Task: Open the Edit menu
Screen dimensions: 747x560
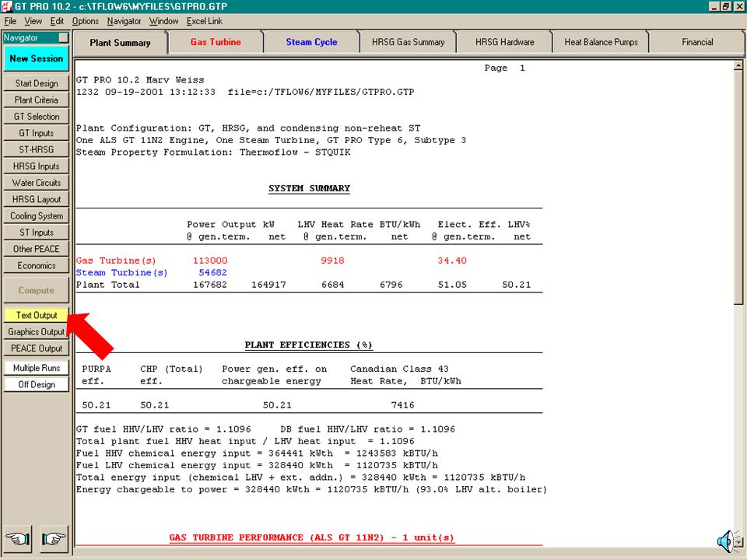Action: 57,21
